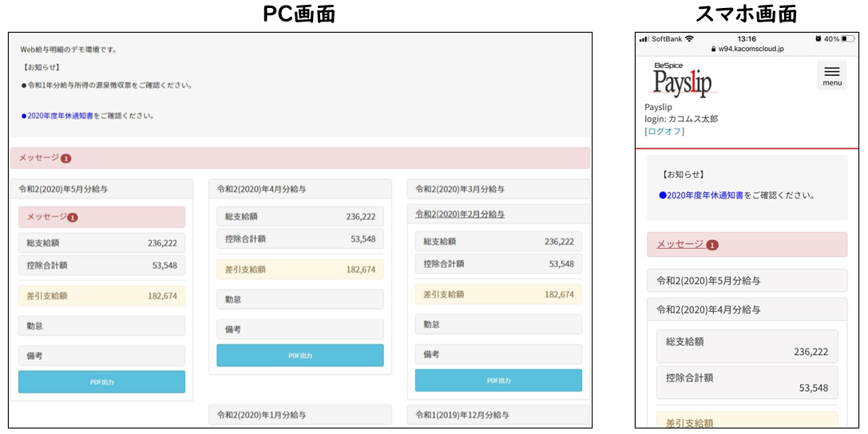This screenshot has height=434, width=868.
Task: Expand 令和2(2020)年3月分給与 panel on PC
Action: click(x=498, y=189)
